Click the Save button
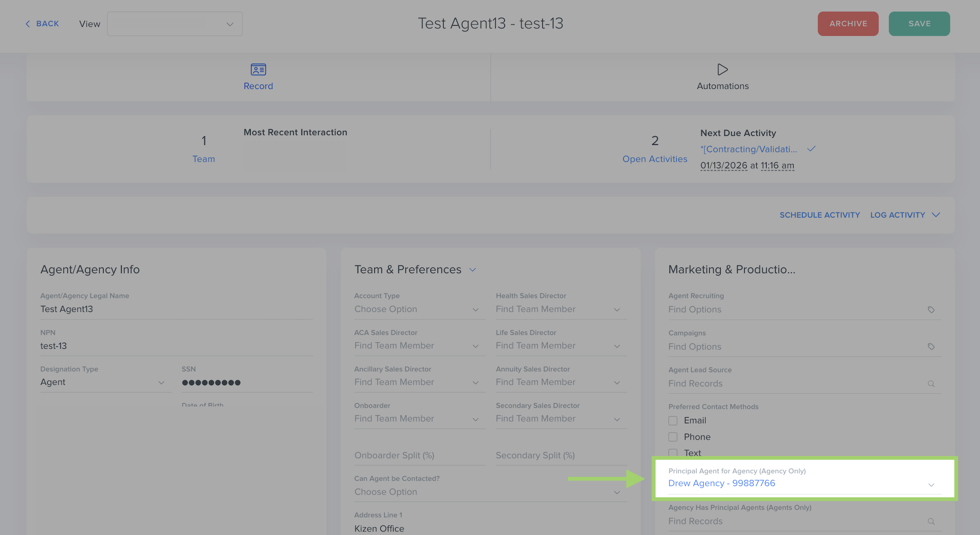Screen dimensions: 980x535 click(919, 24)
